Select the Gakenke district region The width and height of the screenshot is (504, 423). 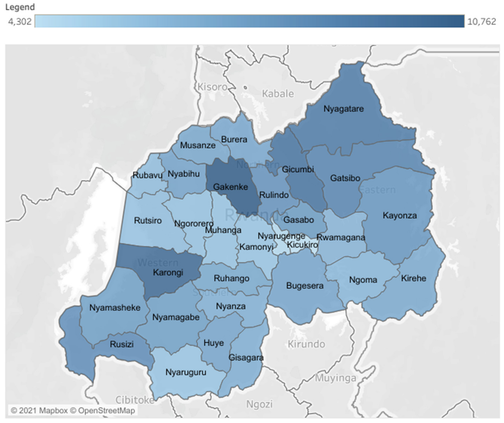(x=230, y=187)
